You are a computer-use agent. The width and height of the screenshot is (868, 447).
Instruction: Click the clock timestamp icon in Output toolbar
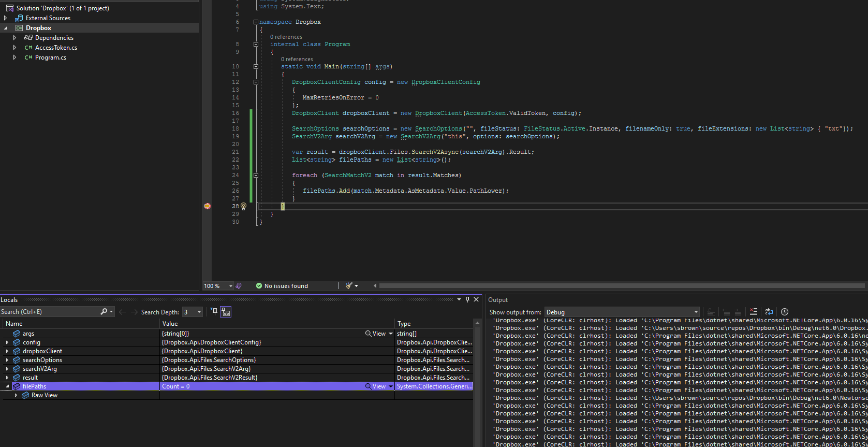tap(785, 312)
